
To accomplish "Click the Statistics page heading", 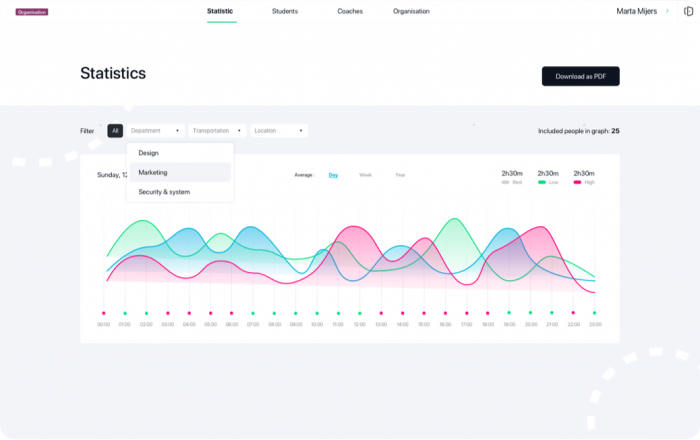I will pos(113,73).
